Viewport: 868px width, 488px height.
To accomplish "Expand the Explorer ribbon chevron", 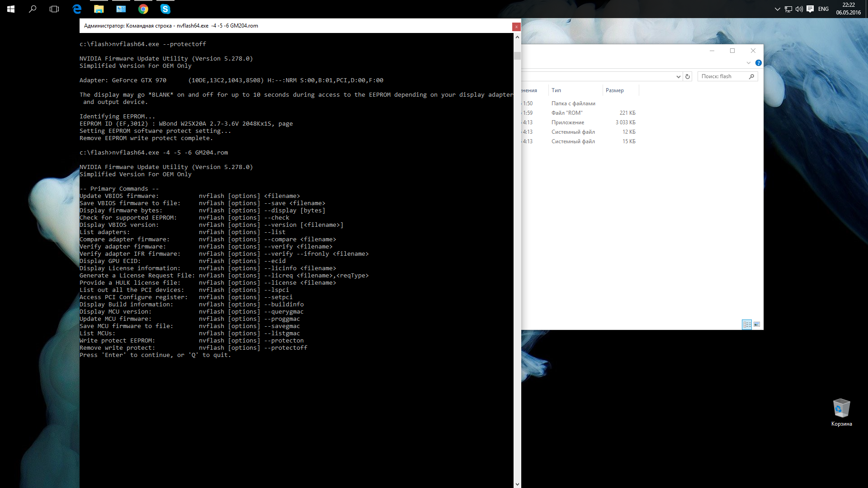I will (x=748, y=63).
